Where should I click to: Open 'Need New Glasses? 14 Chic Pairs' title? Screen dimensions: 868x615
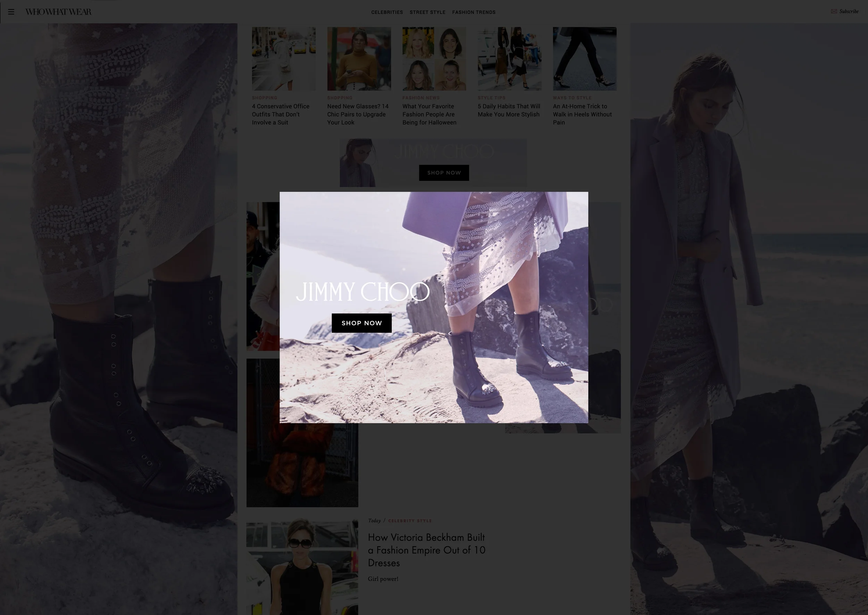tap(358, 115)
